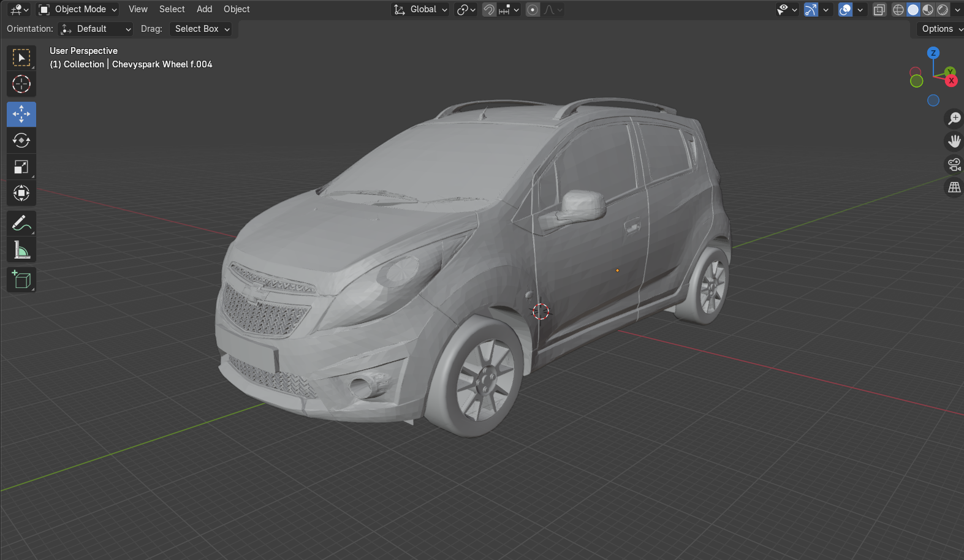Switch to Wireframe viewport shading
This screenshot has width=964, height=560.
tap(898, 10)
